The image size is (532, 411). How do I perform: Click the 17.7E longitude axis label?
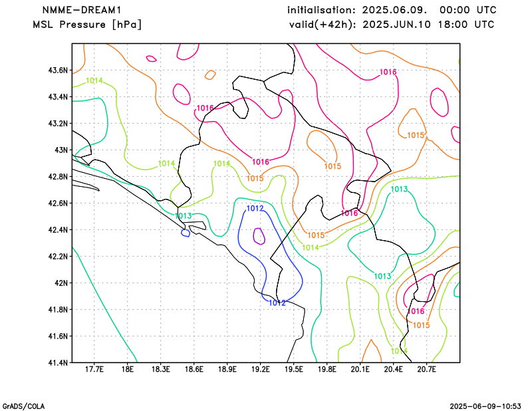[94, 369]
